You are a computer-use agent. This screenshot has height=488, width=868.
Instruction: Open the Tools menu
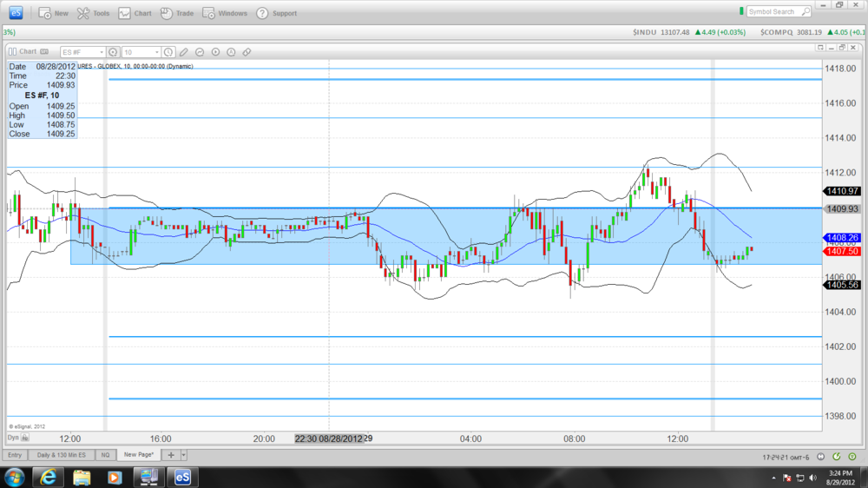(x=93, y=13)
